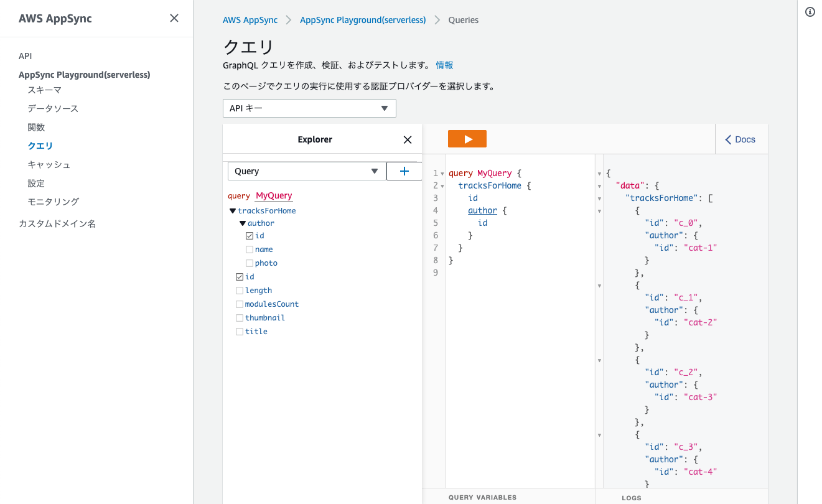Viewport: 822px width, 504px height.
Task: Collapse the tracksForHome tree node
Action: click(x=233, y=211)
